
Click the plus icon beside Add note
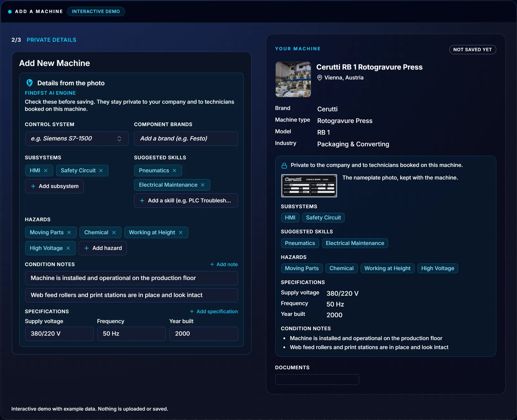(212, 264)
